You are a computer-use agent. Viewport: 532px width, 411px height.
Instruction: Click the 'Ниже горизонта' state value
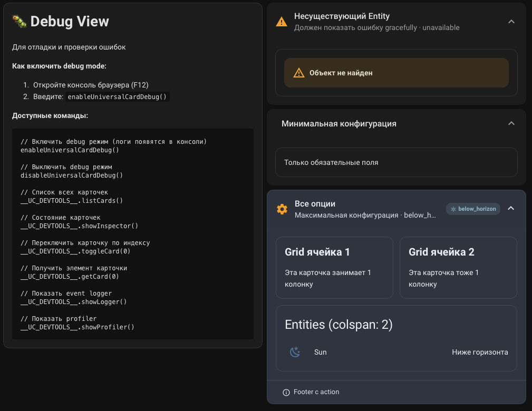pyautogui.click(x=480, y=352)
